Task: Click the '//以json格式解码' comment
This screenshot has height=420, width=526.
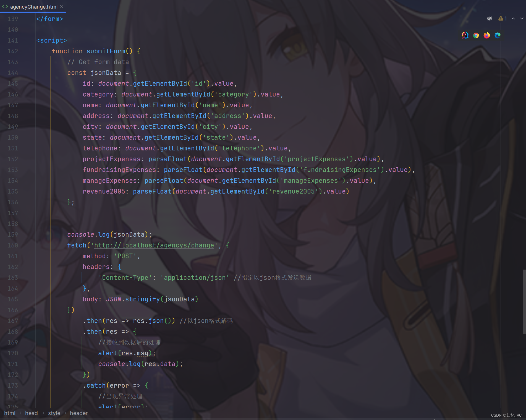Action: 206,321
